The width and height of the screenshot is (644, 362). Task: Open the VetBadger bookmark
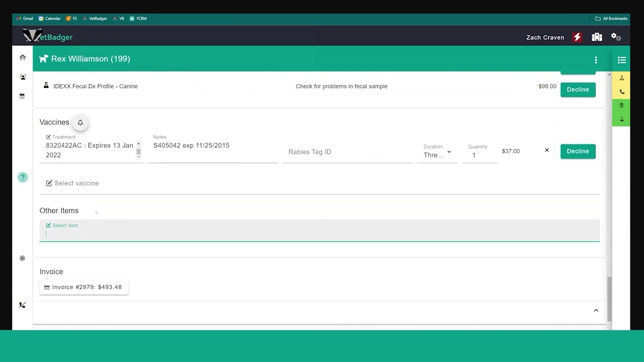click(95, 19)
